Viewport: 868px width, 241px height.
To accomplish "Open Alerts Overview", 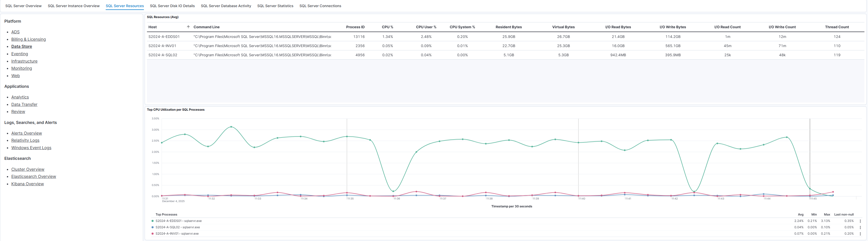I will point(26,133).
